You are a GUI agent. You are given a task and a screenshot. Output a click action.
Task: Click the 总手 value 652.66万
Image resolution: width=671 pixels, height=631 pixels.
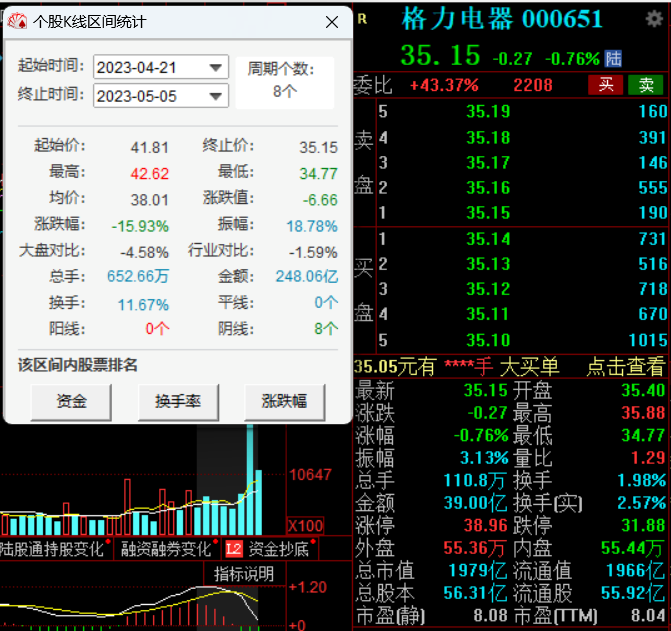tap(137, 276)
